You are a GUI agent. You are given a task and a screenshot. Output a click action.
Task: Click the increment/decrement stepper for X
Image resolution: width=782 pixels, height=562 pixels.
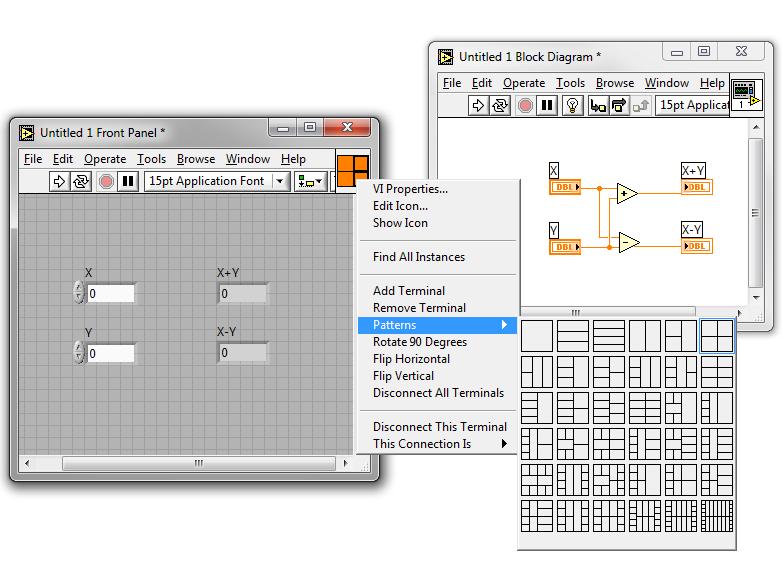pyautogui.click(x=79, y=293)
